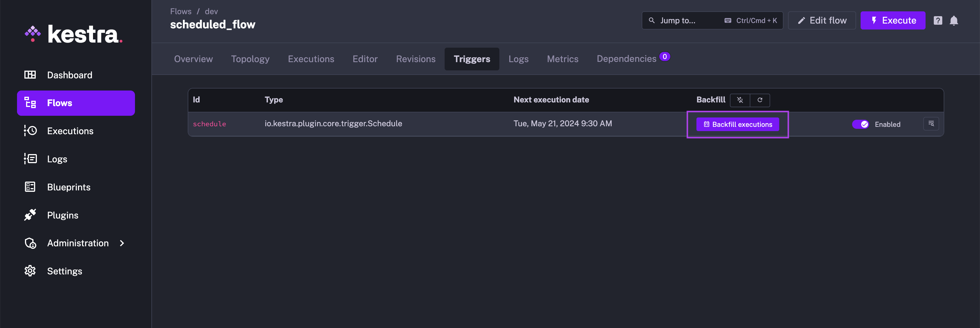
Task: Click the Flows breadcrumb link
Action: click(x=181, y=11)
